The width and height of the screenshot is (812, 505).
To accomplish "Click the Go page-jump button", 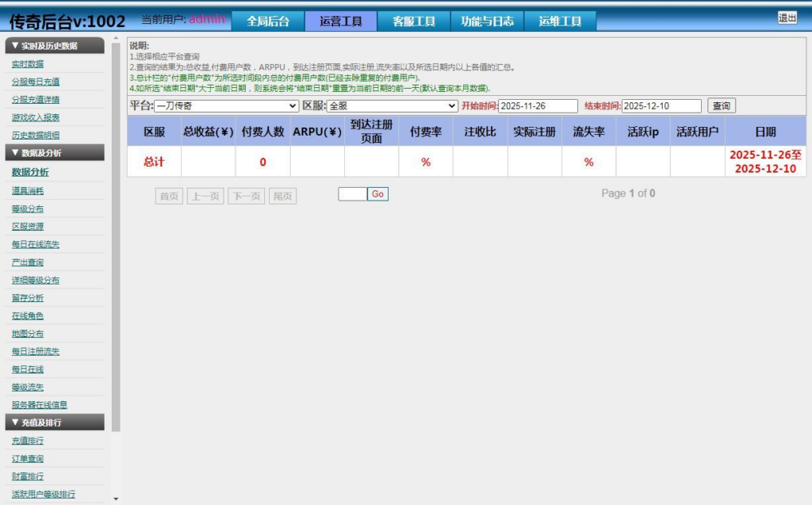I will coord(377,193).
